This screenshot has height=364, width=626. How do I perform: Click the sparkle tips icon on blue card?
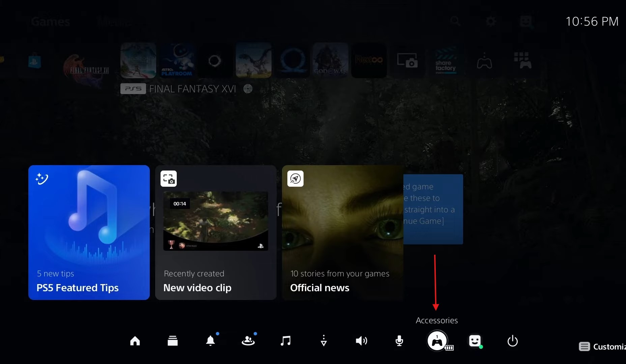coord(42,179)
